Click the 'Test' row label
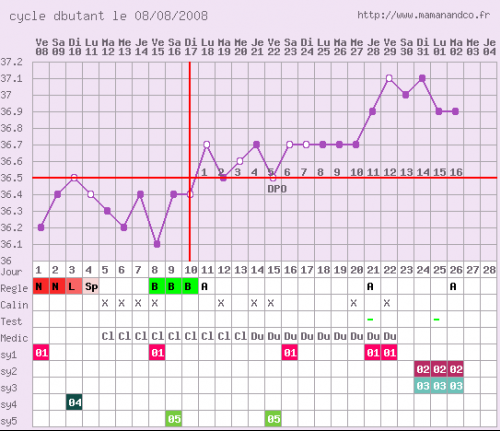This screenshot has width=500, height=431. (11, 322)
